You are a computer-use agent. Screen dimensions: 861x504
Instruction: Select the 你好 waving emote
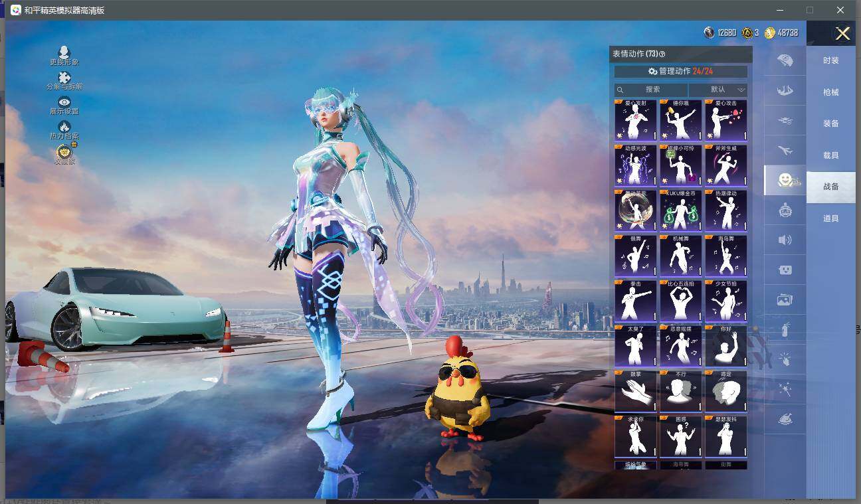tap(726, 346)
